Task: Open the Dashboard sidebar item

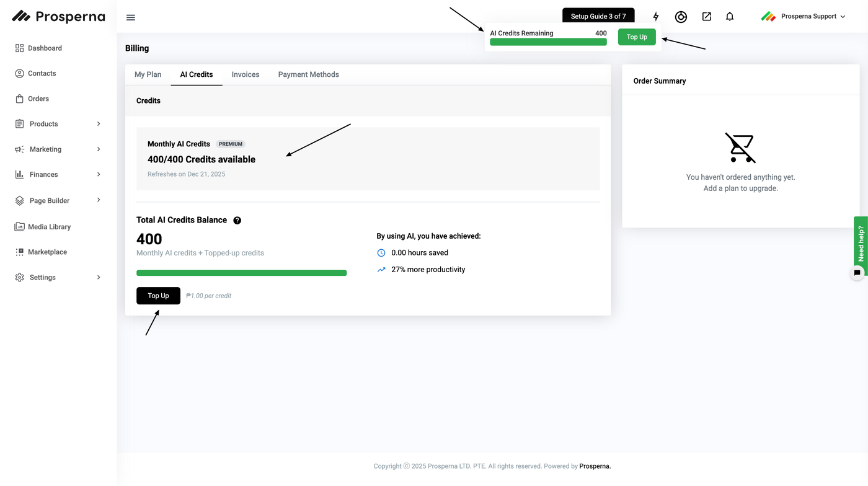Action: [x=45, y=48]
